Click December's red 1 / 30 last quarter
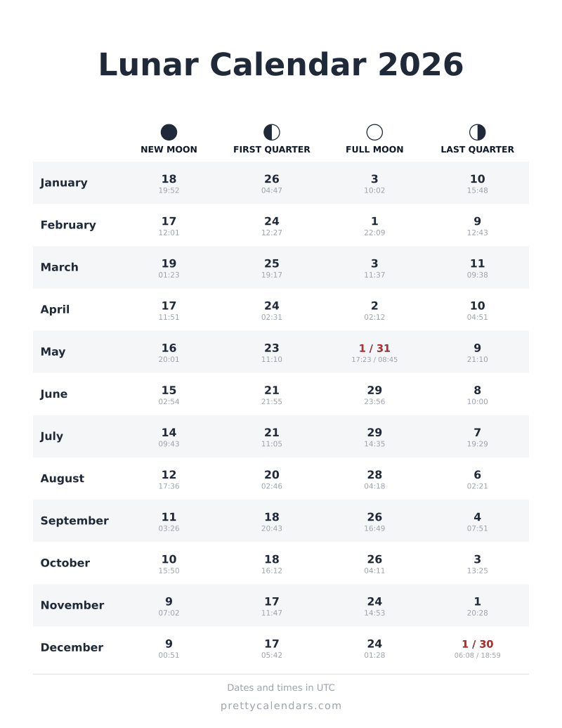 coord(477,644)
